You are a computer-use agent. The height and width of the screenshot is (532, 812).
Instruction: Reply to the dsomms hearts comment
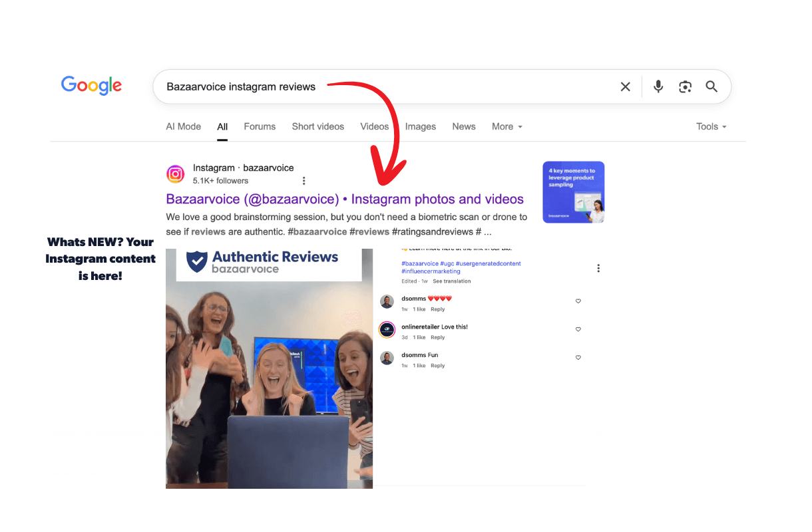[x=437, y=309]
